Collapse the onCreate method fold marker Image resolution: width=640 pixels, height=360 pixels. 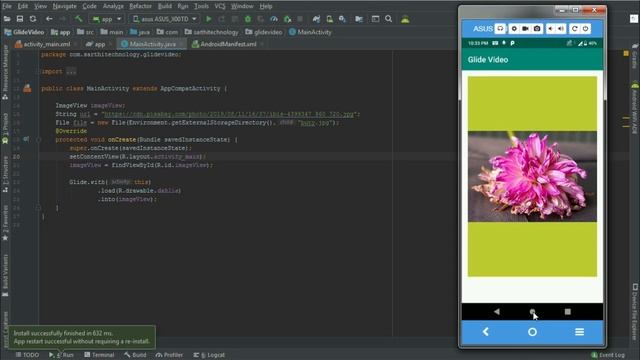(38, 140)
